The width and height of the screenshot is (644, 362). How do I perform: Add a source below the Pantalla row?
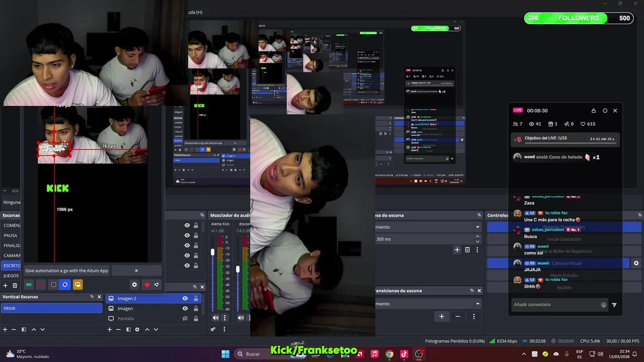pyautogui.click(x=110, y=329)
